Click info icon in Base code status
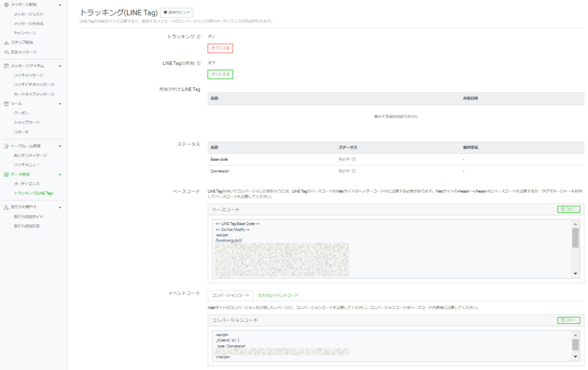588x370 pixels. click(x=354, y=160)
